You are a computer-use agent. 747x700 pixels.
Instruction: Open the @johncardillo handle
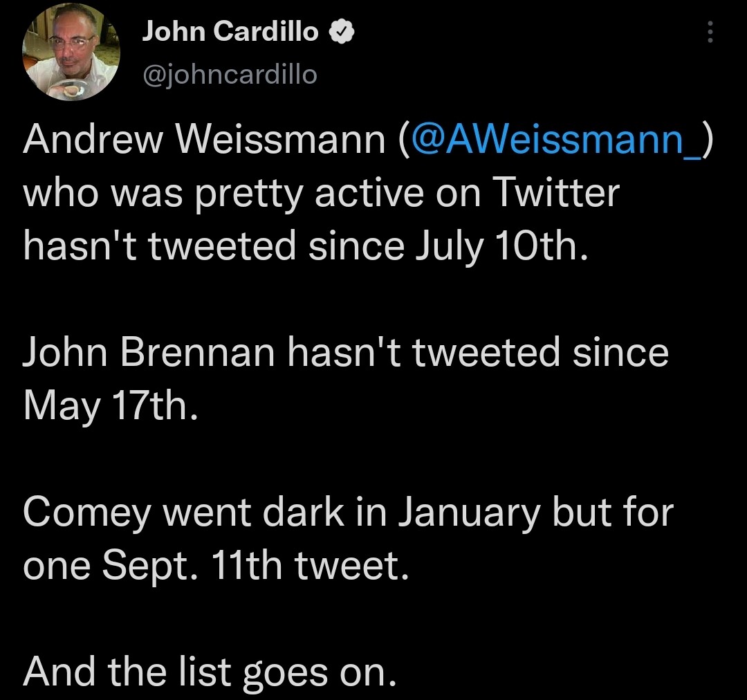click(230, 73)
